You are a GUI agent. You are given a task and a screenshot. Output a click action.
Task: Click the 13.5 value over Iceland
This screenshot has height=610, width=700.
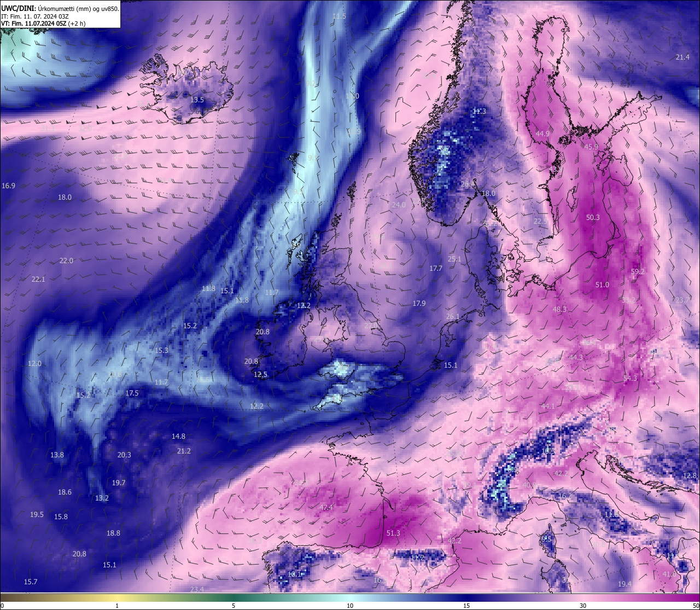tap(197, 100)
